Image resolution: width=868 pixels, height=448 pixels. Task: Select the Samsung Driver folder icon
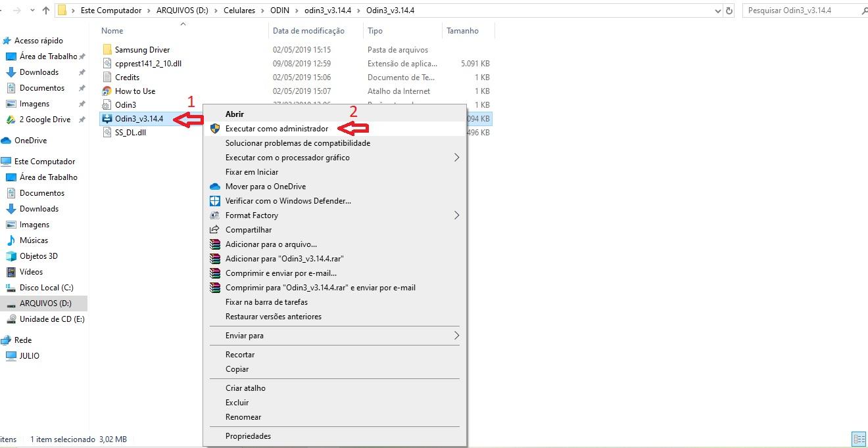pos(108,50)
